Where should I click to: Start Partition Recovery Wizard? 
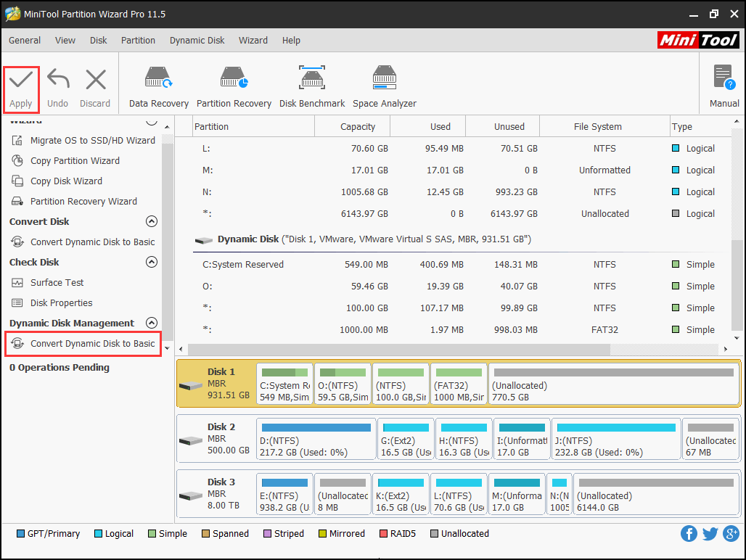74,202
